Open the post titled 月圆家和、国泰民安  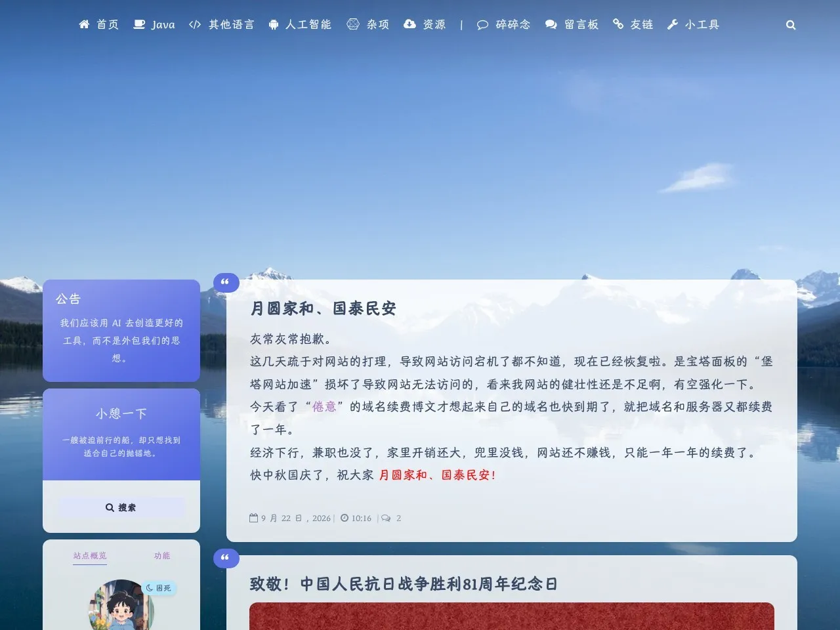[x=323, y=308]
